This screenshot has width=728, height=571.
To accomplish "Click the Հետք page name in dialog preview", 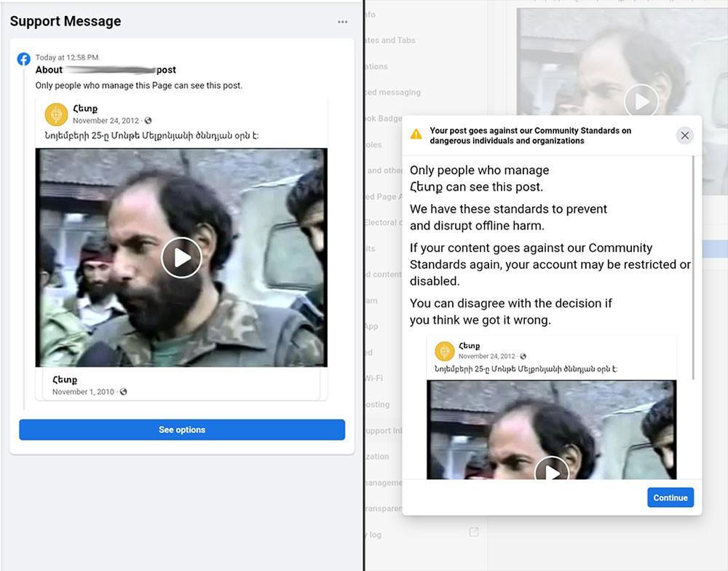I will (470, 346).
